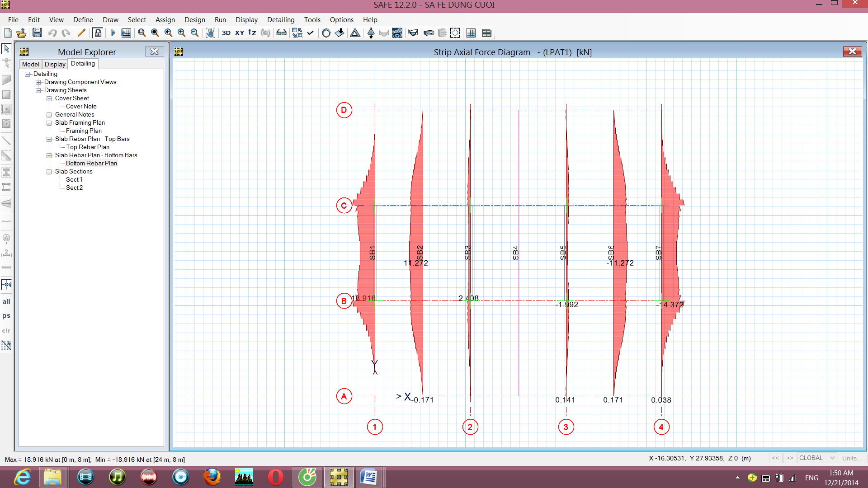
Task: Click the Show Tables toolbar icon
Action: (486, 33)
